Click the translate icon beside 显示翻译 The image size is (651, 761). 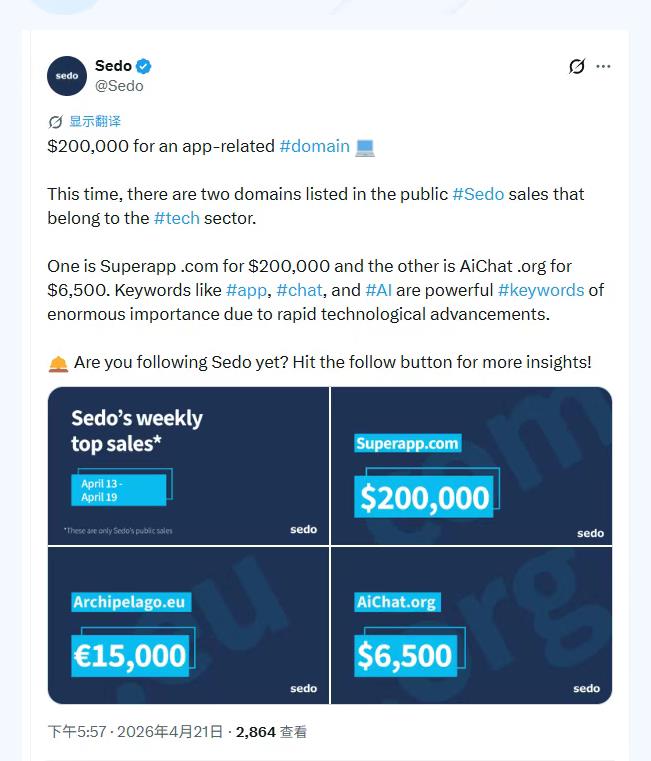pyautogui.click(x=55, y=122)
